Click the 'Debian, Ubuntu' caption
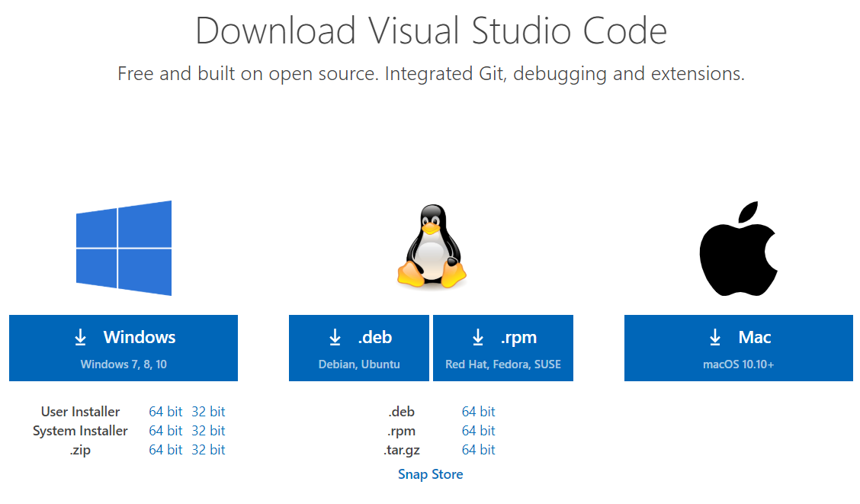This screenshot has height=504, width=860. 358,364
